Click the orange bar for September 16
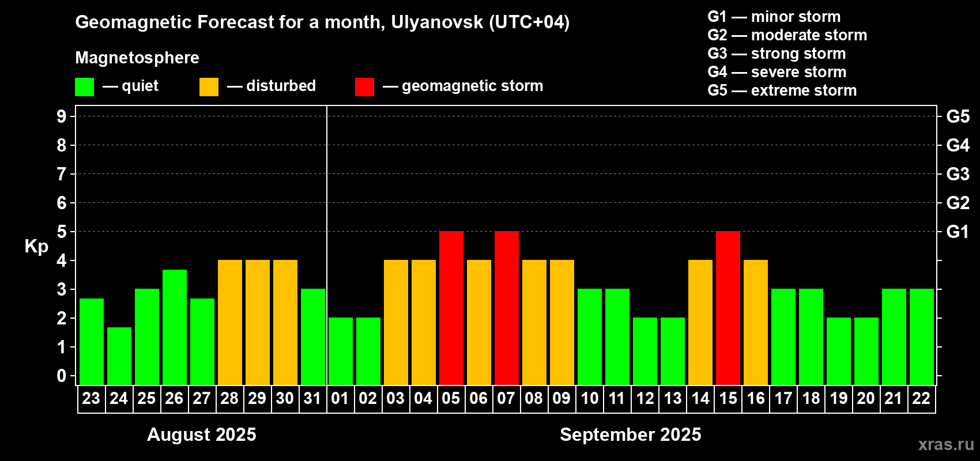This screenshot has width=980, height=461. click(756, 323)
